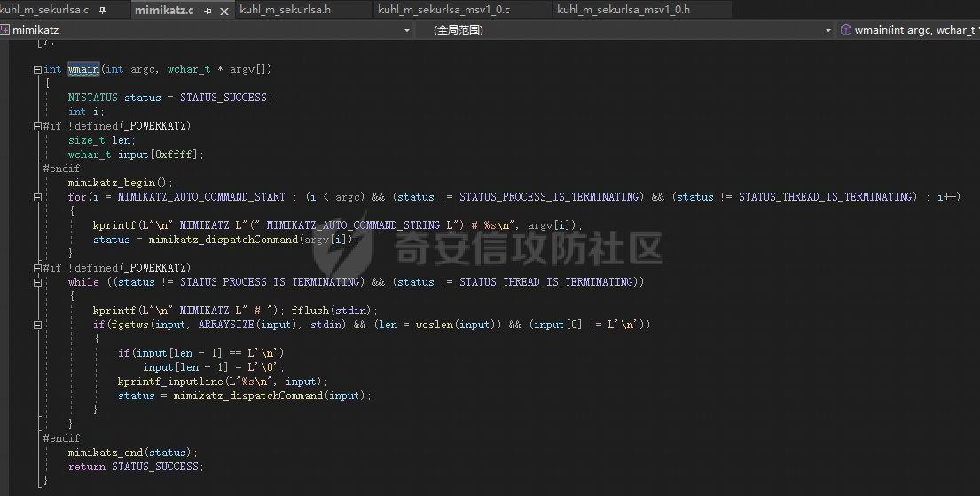Toggle pin on the mimikatz.c tab

pyautogui.click(x=208, y=11)
